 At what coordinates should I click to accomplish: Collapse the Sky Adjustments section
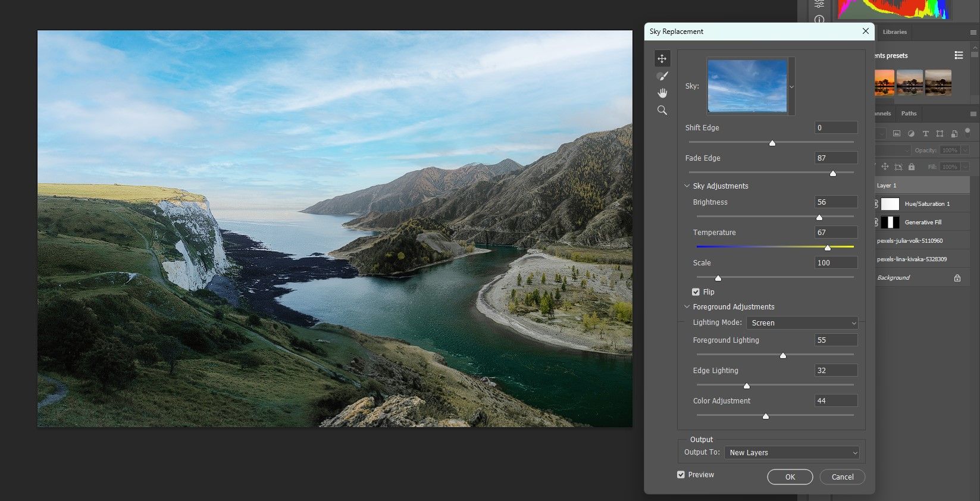click(687, 186)
